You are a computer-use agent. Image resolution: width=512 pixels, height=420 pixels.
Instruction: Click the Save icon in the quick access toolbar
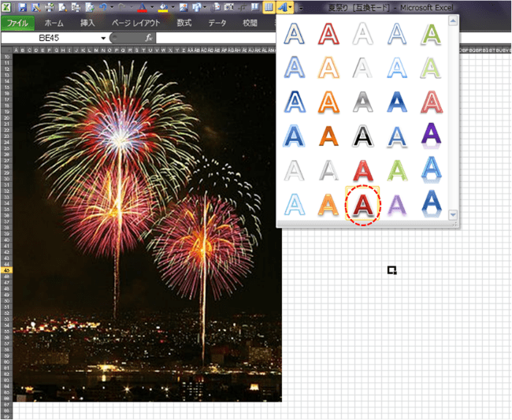[x=22, y=7]
